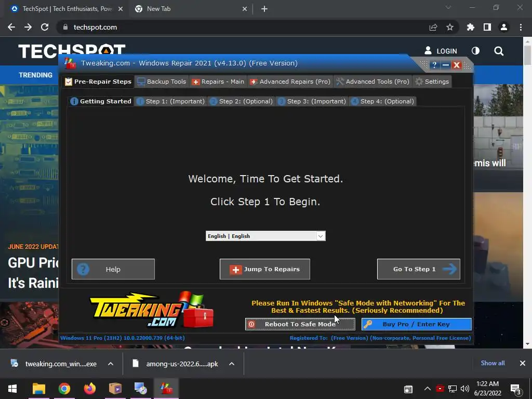Click the Go To Step 1 button
This screenshot has height=399, width=532.
[418, 269]
